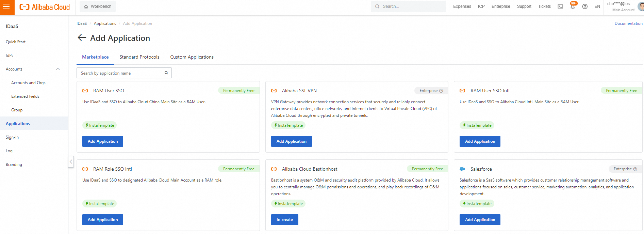Open IdPs in sidebar
This screenshot has width=644, height=234.
[x=10, y=56]
